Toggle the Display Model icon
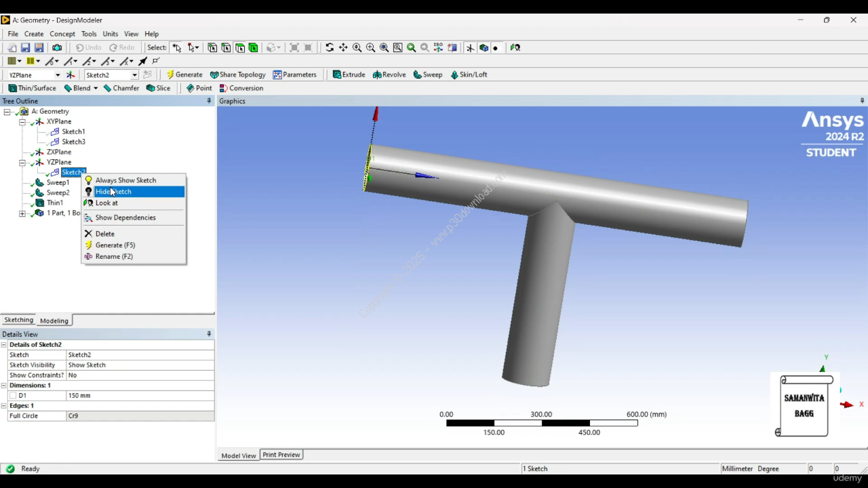868x488 pixels. [x=484, y=47]
